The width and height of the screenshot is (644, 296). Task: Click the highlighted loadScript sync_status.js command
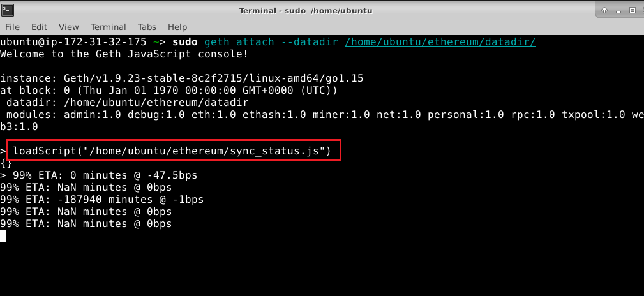[174, 151]
